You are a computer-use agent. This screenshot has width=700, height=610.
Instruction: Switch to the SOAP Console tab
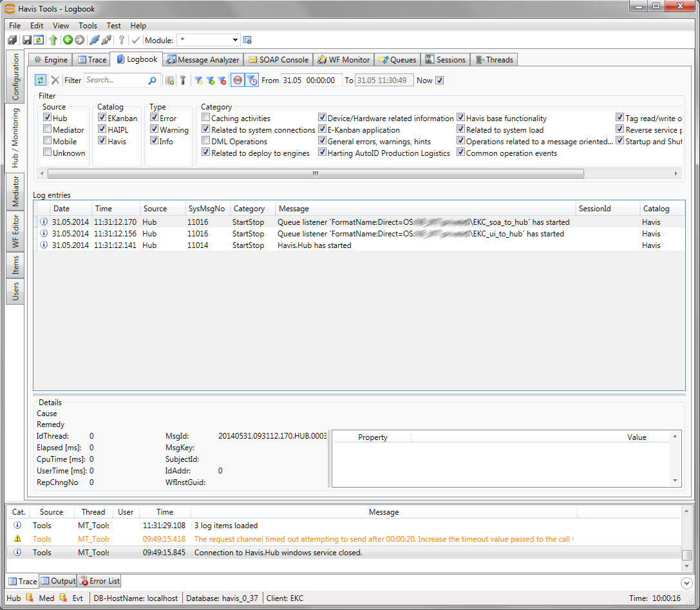click(x=278, y=60)
